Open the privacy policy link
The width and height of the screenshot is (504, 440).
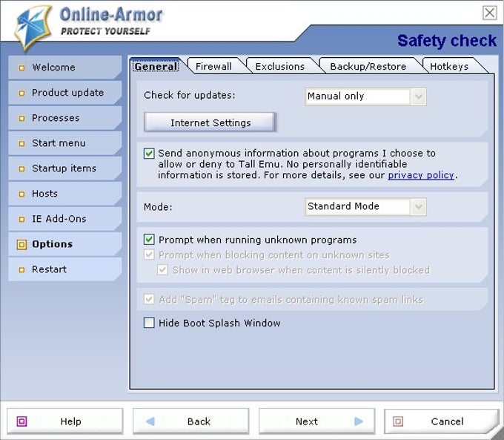[421, 175]
